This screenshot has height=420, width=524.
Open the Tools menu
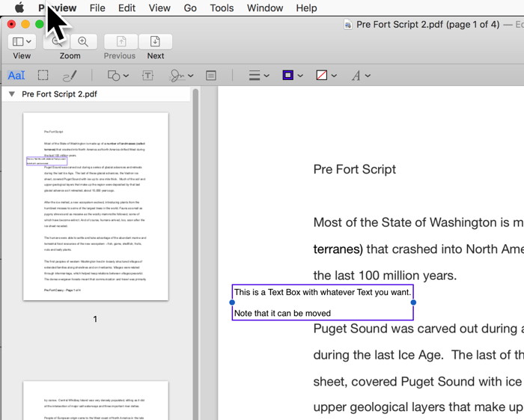click(222, 8)
